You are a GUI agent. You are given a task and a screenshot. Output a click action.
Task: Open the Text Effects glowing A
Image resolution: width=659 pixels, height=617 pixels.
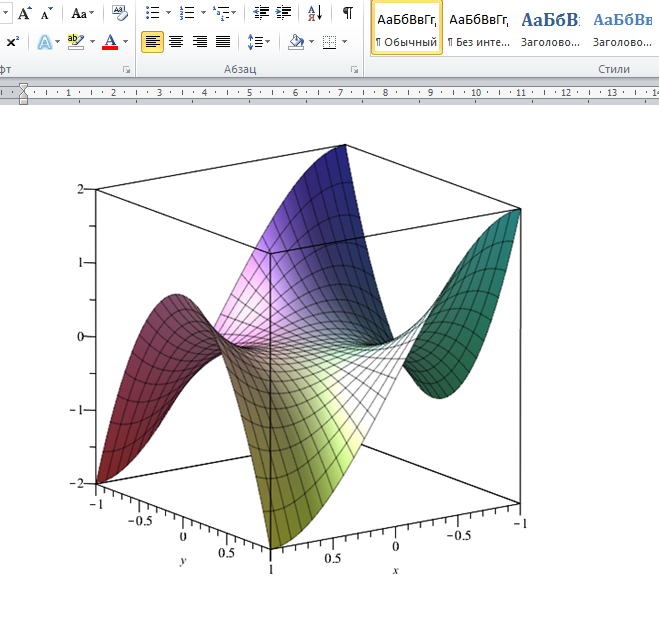click(x=44, y=42)
